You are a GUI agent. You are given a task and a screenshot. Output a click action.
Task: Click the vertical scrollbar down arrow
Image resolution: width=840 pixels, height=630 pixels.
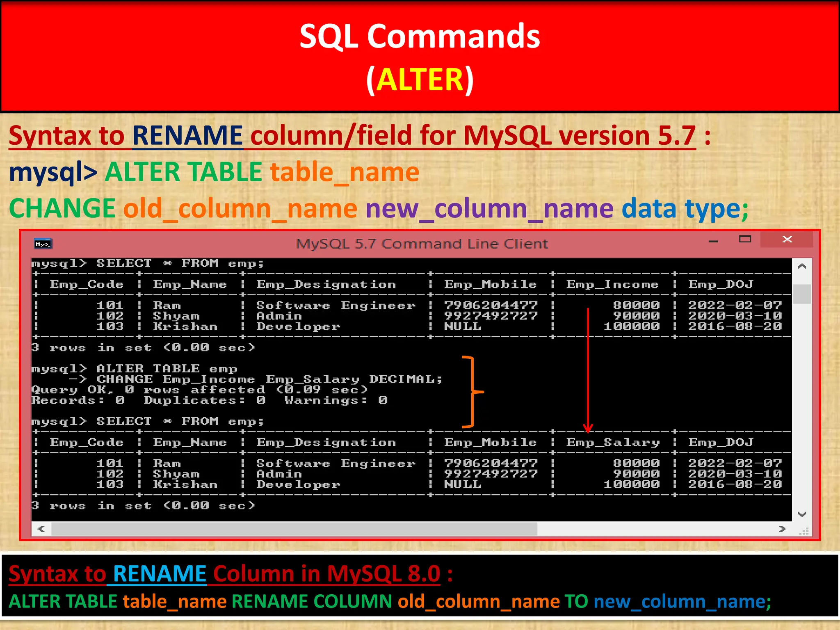[x=802, y=514]
